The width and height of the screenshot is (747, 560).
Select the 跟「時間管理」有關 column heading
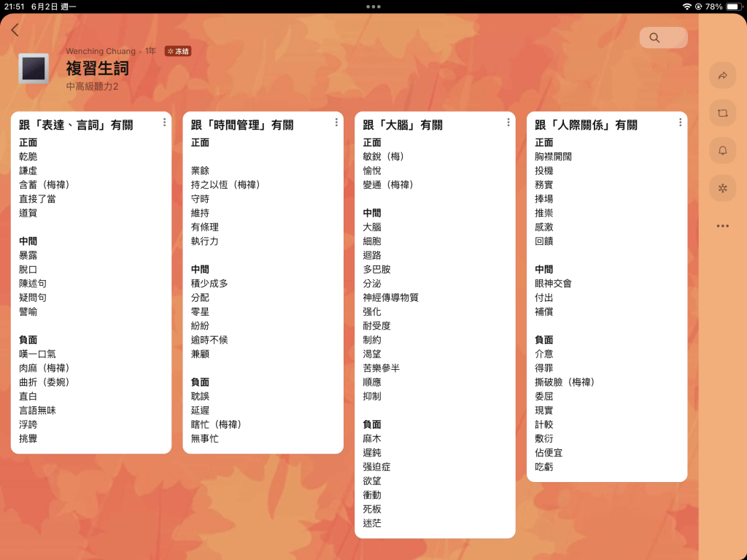(242, 125)
